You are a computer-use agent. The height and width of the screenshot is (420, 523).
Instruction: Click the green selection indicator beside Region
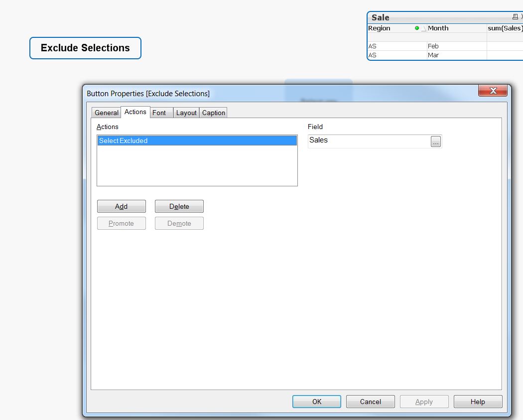click(416, 28)
